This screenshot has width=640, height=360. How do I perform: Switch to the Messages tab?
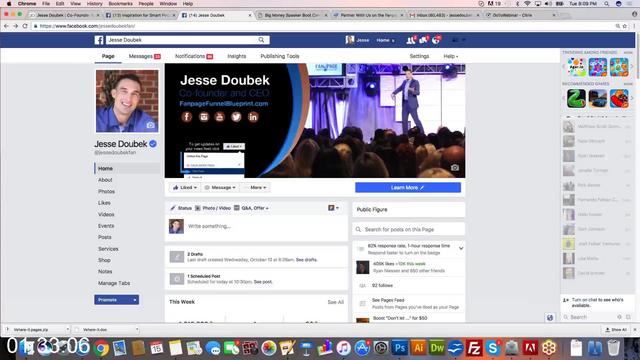click(x=144, y=56)
